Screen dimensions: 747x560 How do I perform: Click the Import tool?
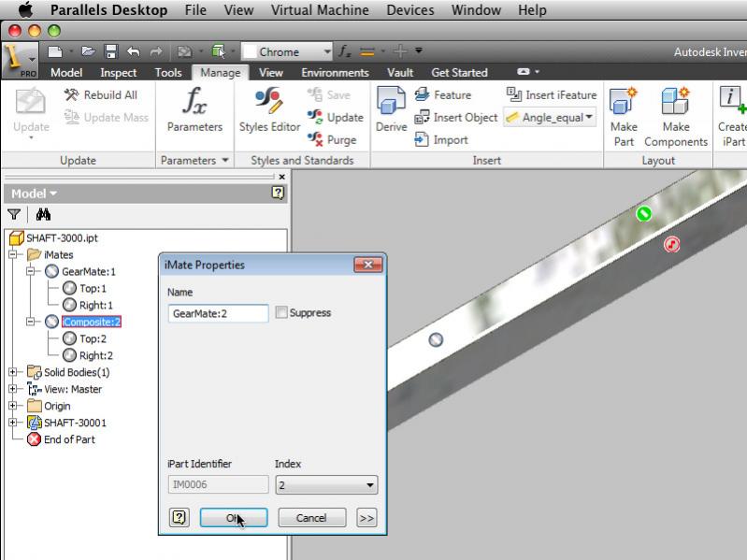point(441,139)
